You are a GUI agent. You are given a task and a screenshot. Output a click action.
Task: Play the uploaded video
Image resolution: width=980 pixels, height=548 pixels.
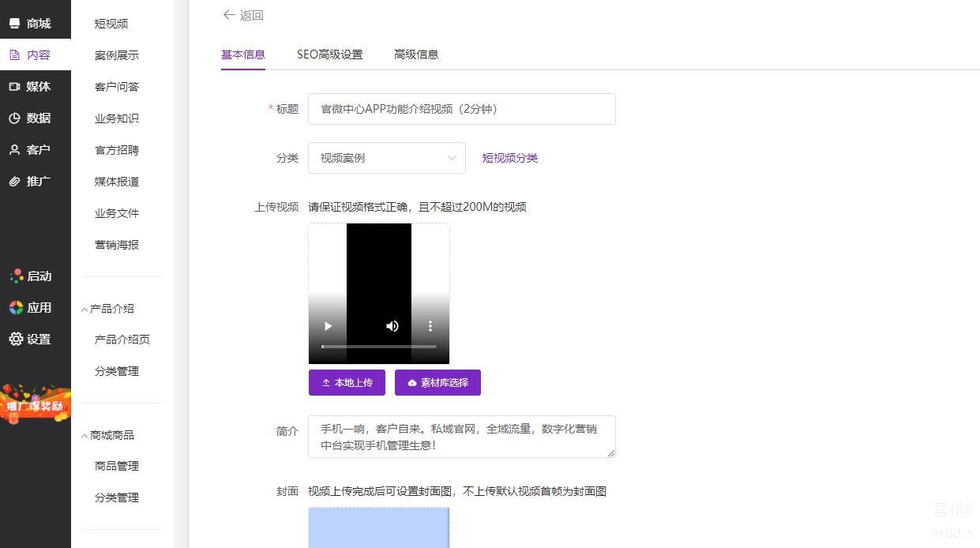(x=328, y=326)
